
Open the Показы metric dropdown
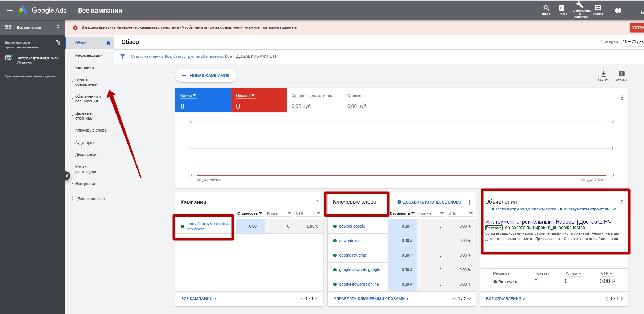245,96
